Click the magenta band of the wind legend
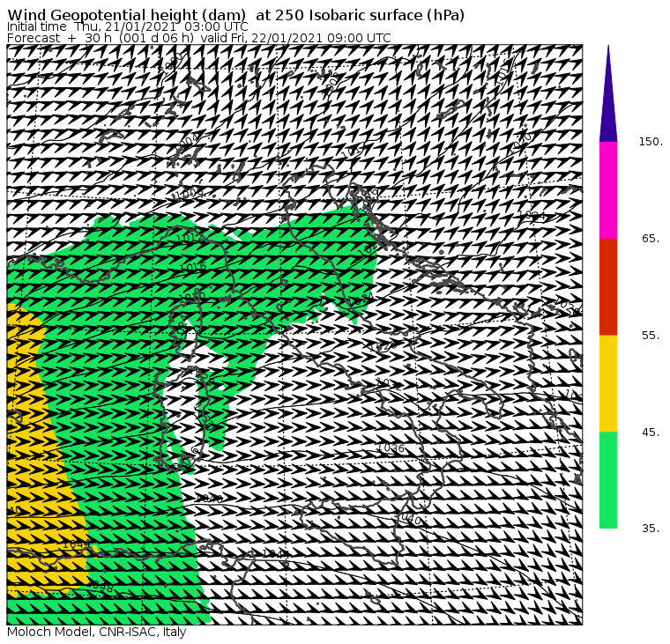 pos(608,190)
